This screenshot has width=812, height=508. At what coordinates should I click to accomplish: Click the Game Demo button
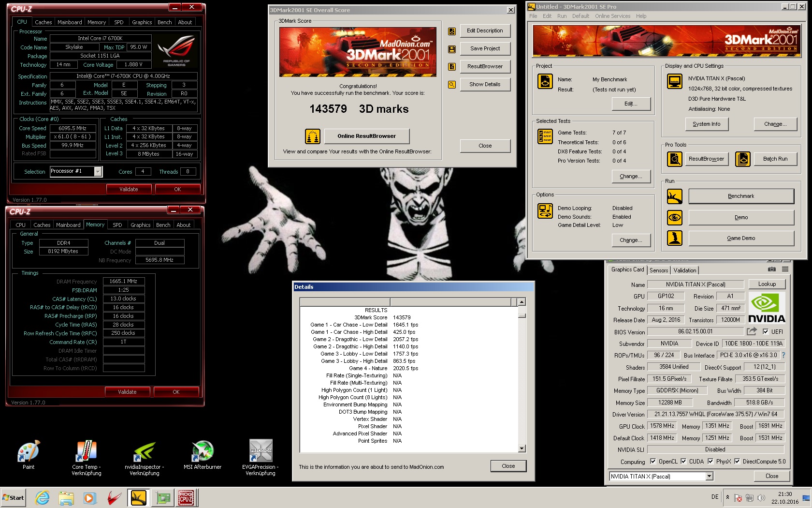click(x=741, y=238)
